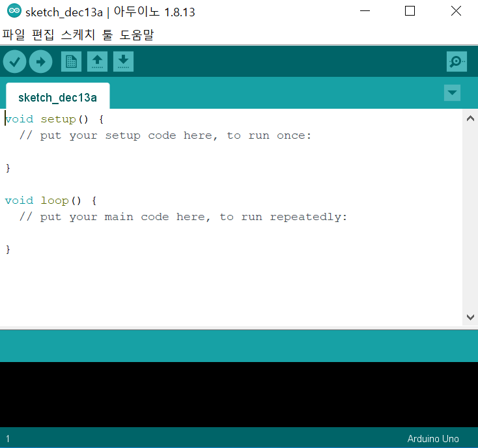Click on 'void loop() {' line
The height and width of the screenshot is (448, 478).
(x=51, y=201)
